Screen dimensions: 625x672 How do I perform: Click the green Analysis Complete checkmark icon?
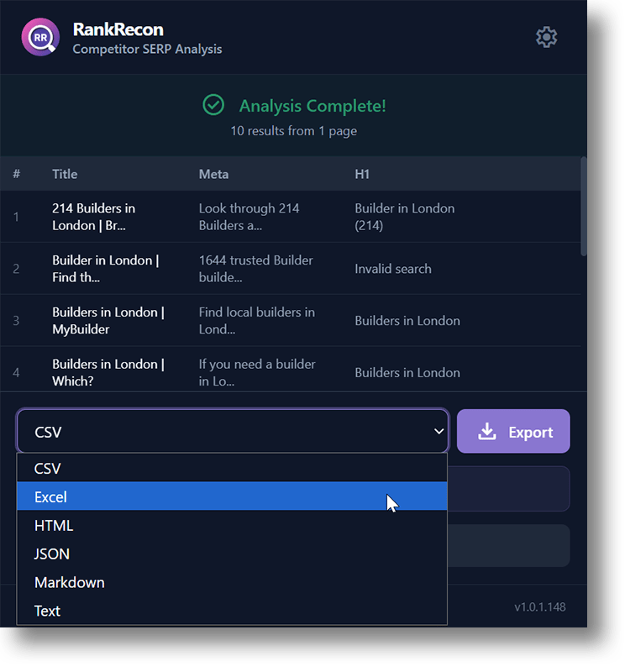point(213,105)
